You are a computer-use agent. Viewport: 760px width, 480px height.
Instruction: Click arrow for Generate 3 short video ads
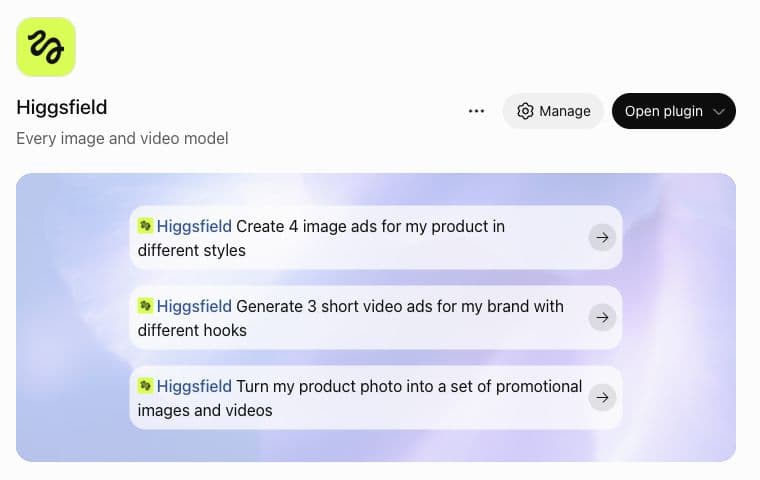click(x=602, y=318)
